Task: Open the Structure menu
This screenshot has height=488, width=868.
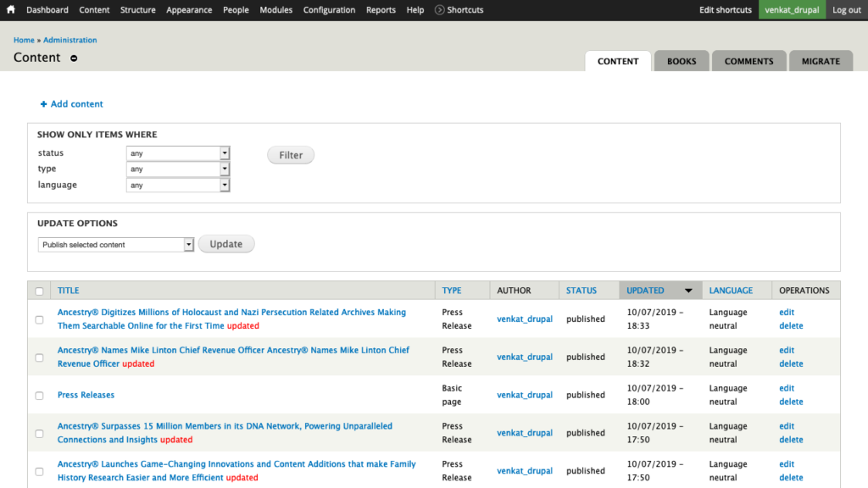Action: click(x=138, y=10)
